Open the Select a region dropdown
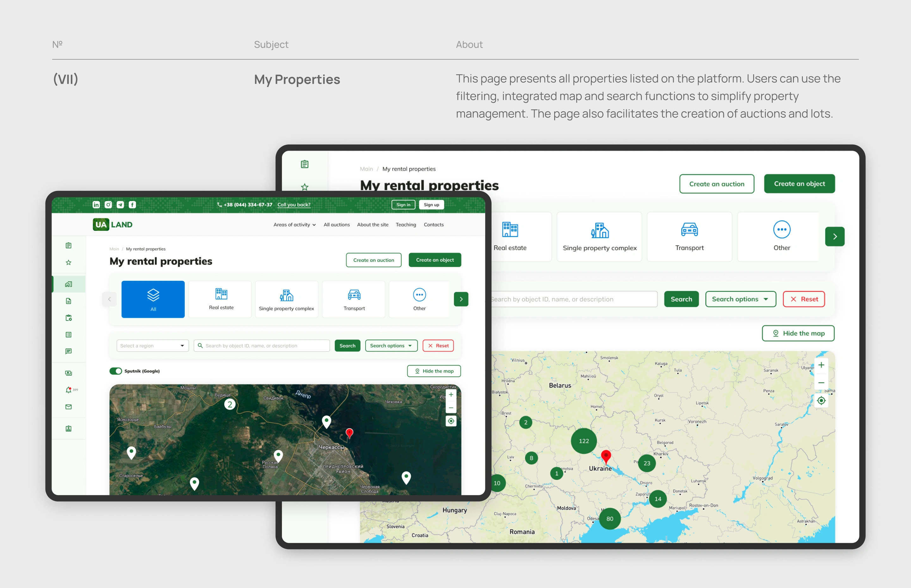Image resolution: width=911 pixels, height=588 pixels. click(153, 346)
